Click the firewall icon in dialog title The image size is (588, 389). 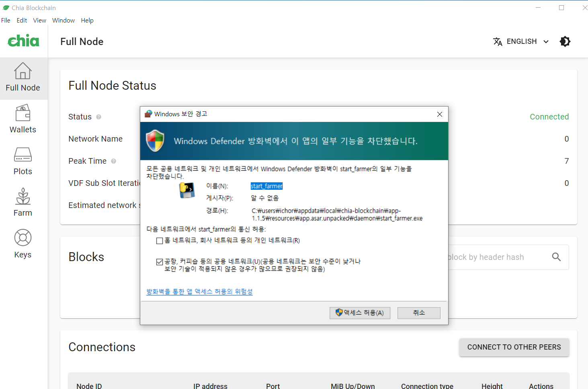[x=148, y=114]
